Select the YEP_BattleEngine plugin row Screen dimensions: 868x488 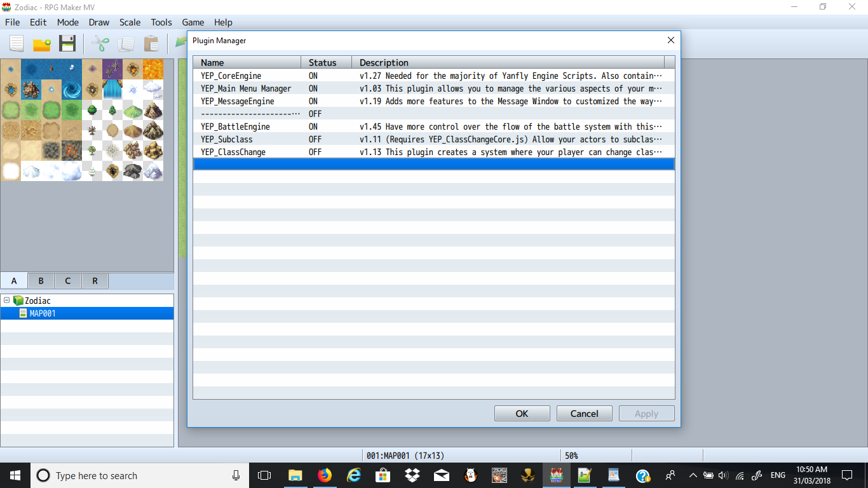[x=434, y=126]
